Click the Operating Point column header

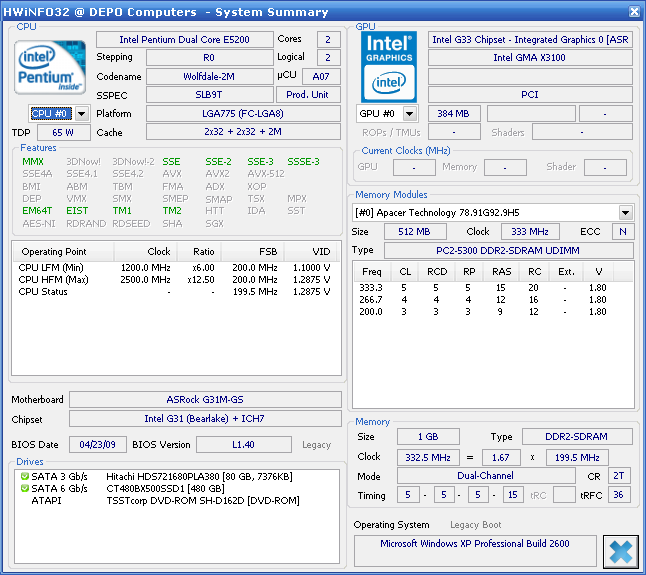52,252
